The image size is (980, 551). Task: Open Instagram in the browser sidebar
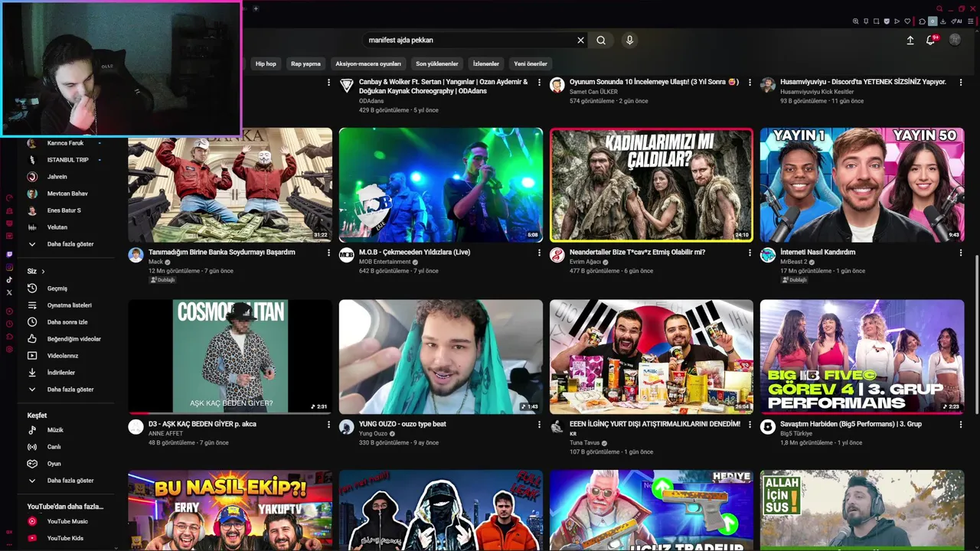pos(9,267)
